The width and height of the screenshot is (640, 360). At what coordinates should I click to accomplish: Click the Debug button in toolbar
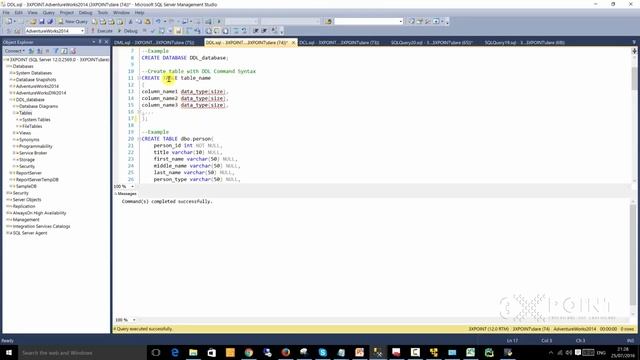pyautogui.click(x=128, y=31)
